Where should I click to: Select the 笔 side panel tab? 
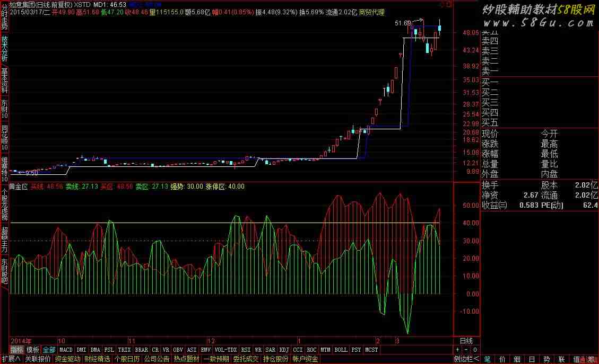(488, 359)
